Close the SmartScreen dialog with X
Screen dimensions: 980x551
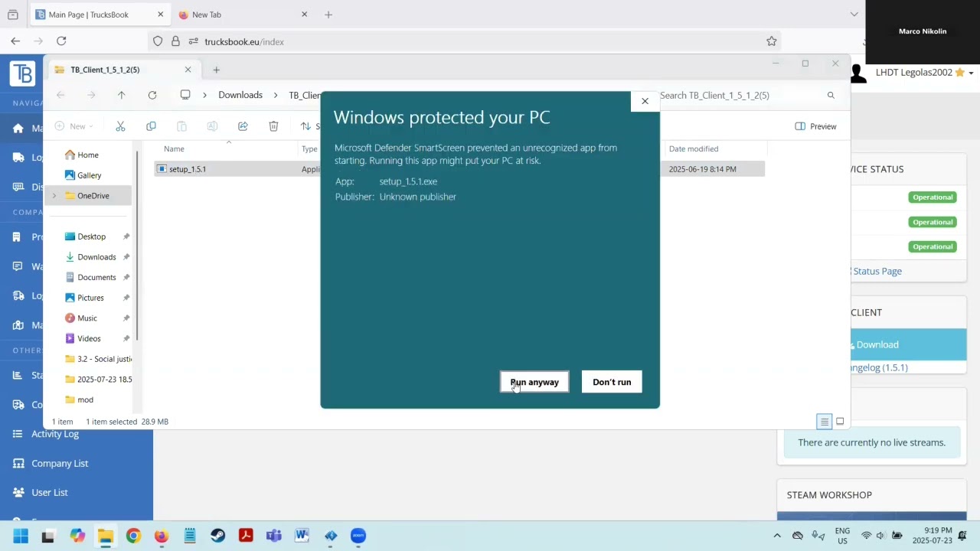coord(645,101)
